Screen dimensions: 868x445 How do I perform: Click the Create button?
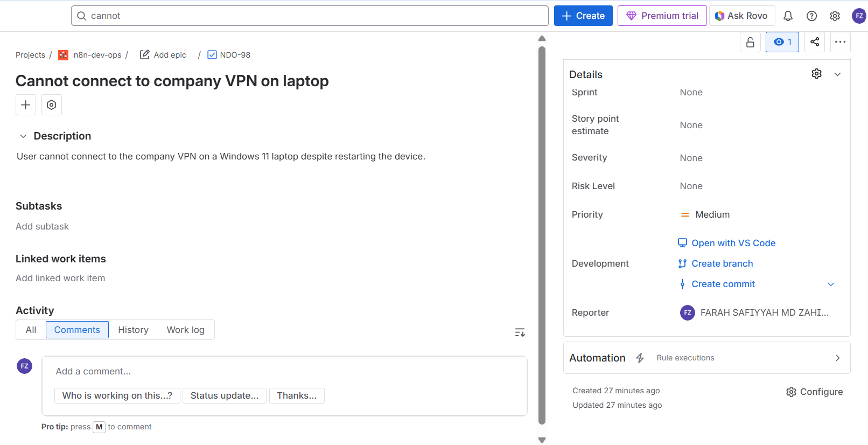pyautogui.click(x=583, y=16)
